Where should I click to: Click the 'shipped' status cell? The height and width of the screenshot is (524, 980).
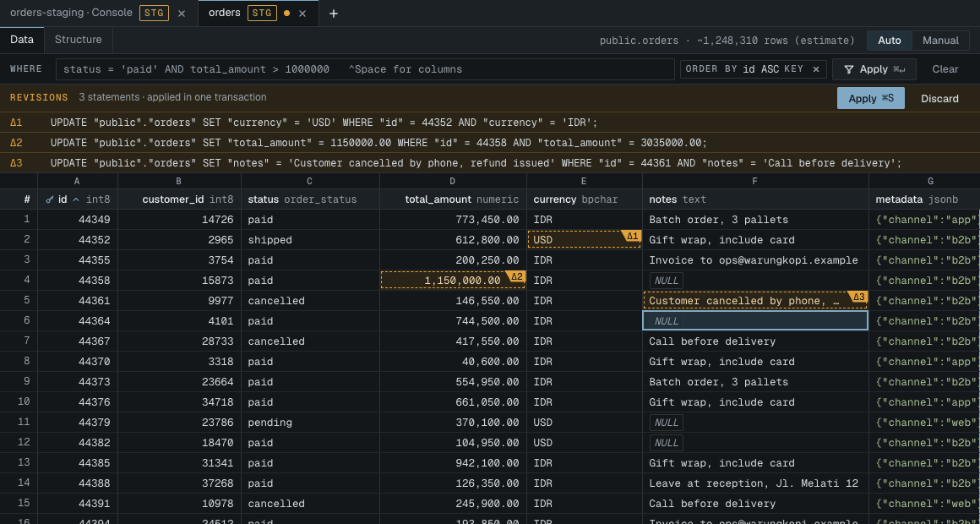coord(311,240)
